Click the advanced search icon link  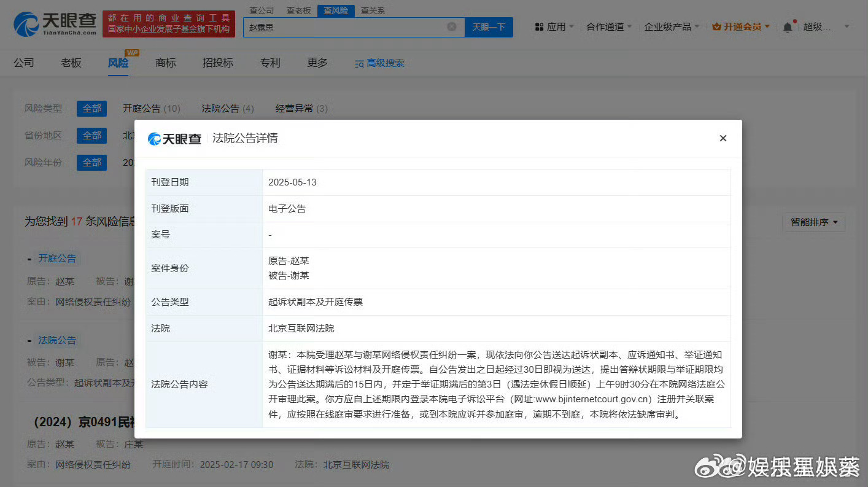click(360, 63)
